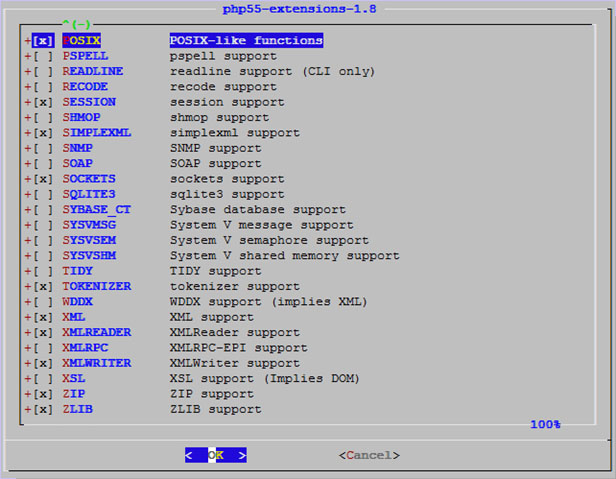Screen dimensions: 616x479
Task: Click the php55-extensions-1.8 dialog title
Action: click(299, 9)
